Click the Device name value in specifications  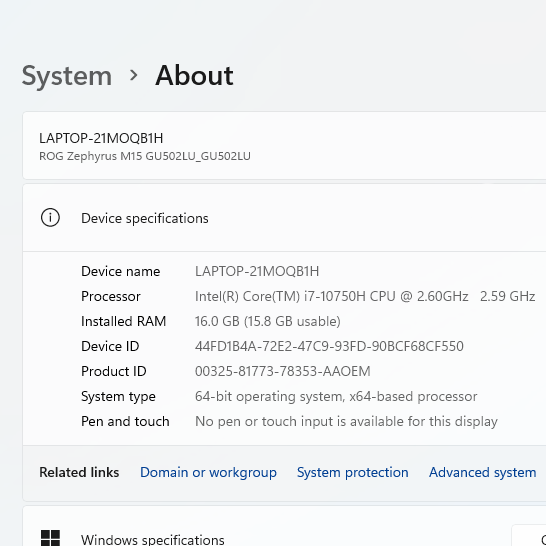[x=257, y=271]
